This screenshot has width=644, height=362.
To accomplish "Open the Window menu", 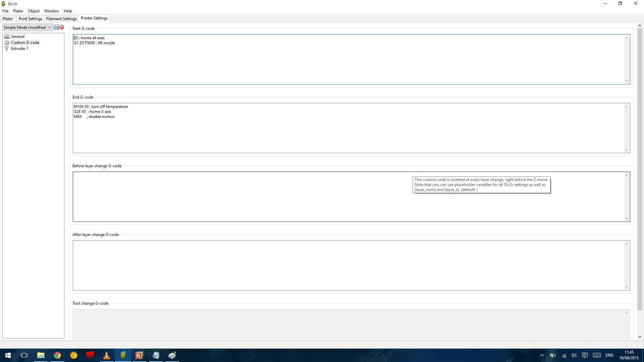I will (x=51, y=11).
